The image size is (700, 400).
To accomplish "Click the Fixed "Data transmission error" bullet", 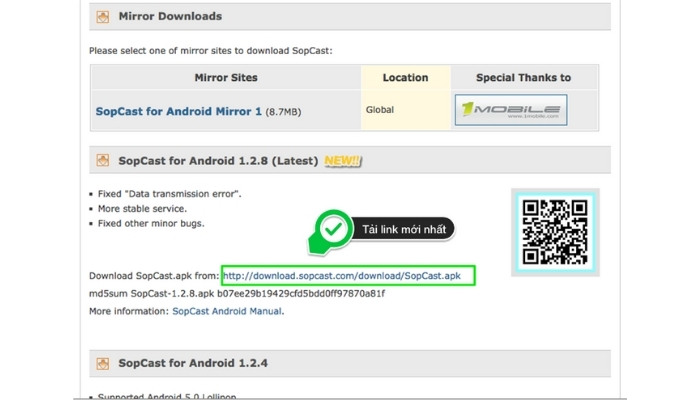I will click(x=170, y=194).
